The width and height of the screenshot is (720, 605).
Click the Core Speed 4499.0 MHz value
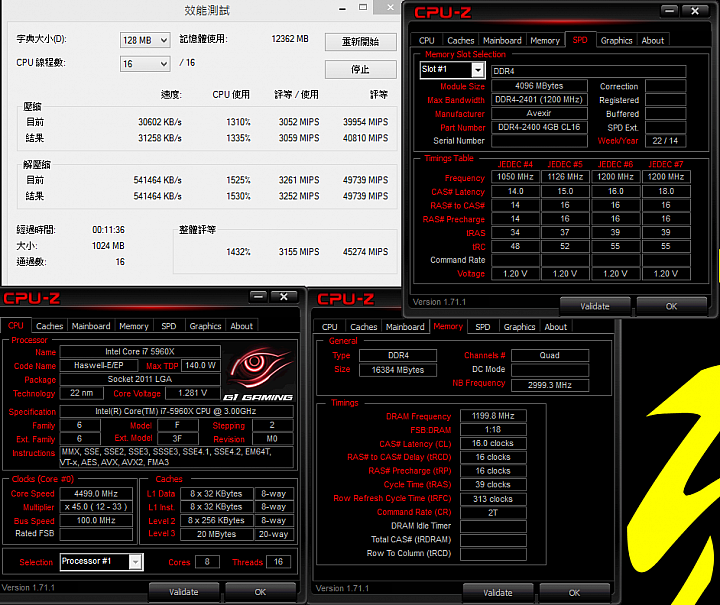pyautogui.click(x=96, y=494)
